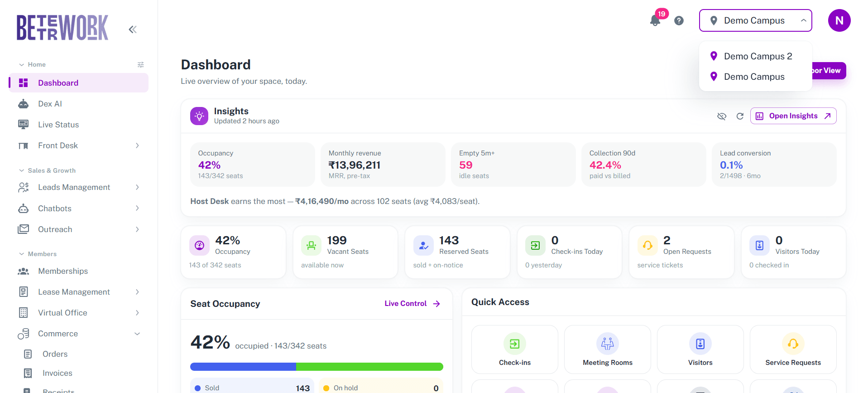The width and height of the screenshot is (868, 393).
Task: Click the Host Desk earnings summary text
Action: (335, 201)
